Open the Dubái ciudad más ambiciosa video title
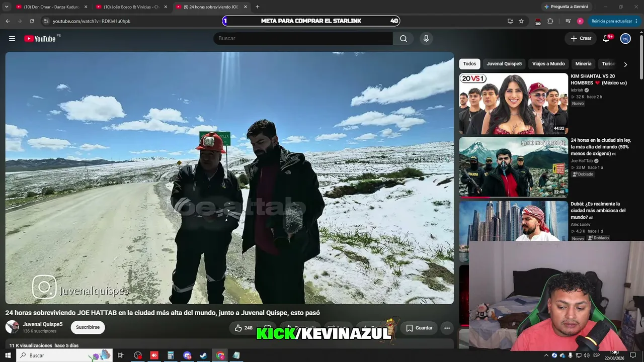Screen dimensions: 644x362 598,211
